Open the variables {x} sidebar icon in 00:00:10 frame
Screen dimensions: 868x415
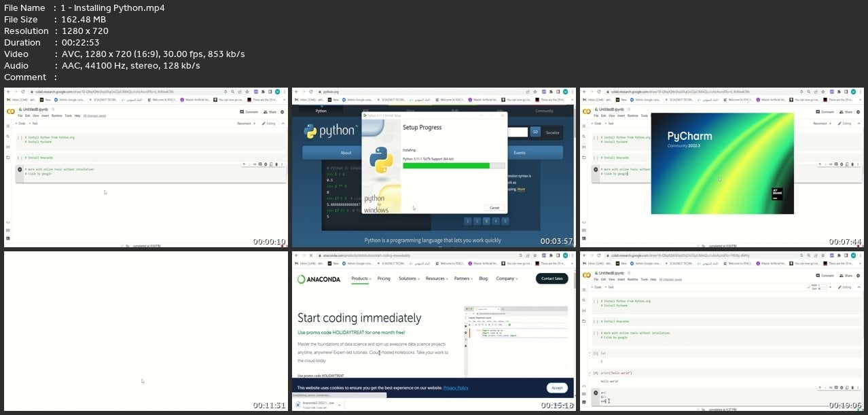[x=7, y=147]
